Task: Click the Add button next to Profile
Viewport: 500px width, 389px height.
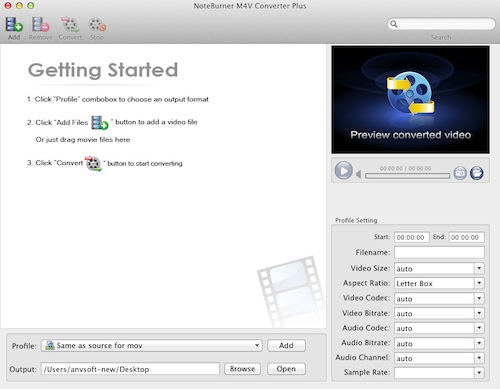Action: pos(286,345)
